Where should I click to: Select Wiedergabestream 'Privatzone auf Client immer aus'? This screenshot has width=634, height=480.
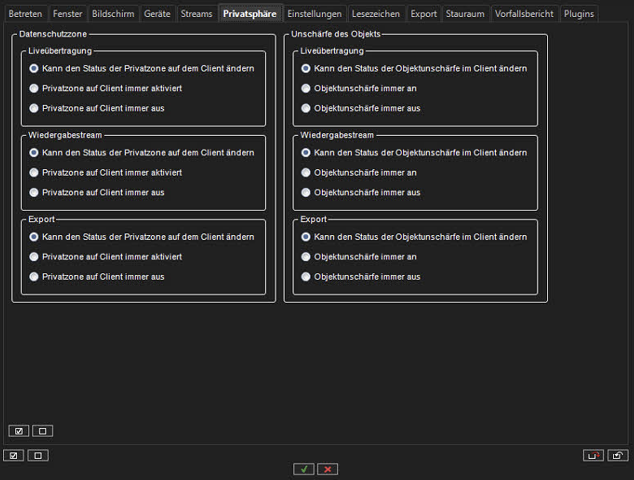pyautogui.click(x=97, y=192)
